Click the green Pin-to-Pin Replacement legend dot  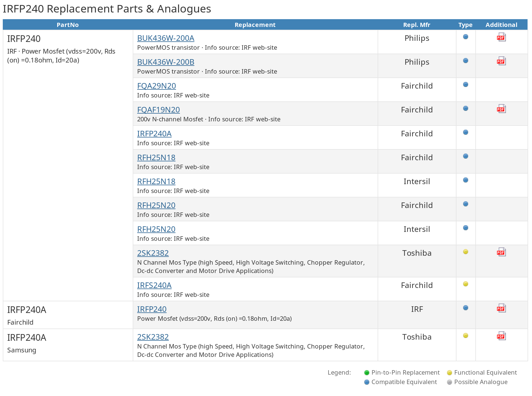(x=367, y=373)
